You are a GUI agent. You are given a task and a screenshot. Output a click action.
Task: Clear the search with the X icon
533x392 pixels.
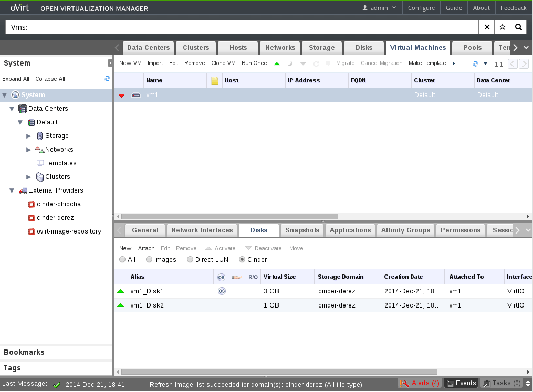(x=487, y=27)
